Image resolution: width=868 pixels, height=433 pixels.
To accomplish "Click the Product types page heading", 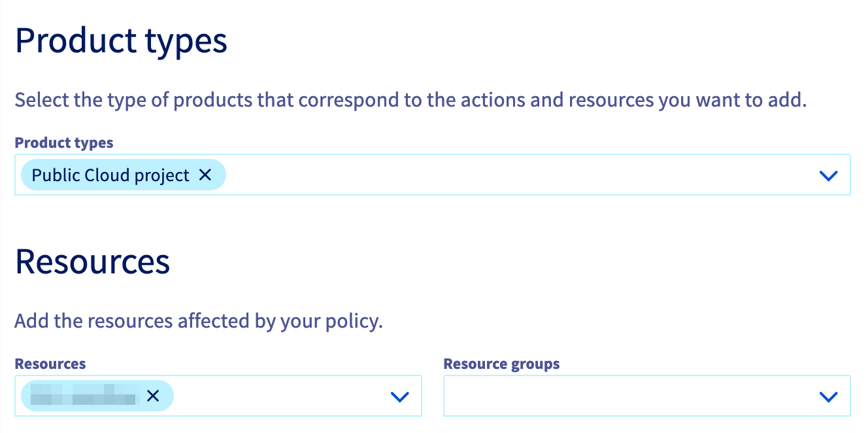I will point(122,41).
